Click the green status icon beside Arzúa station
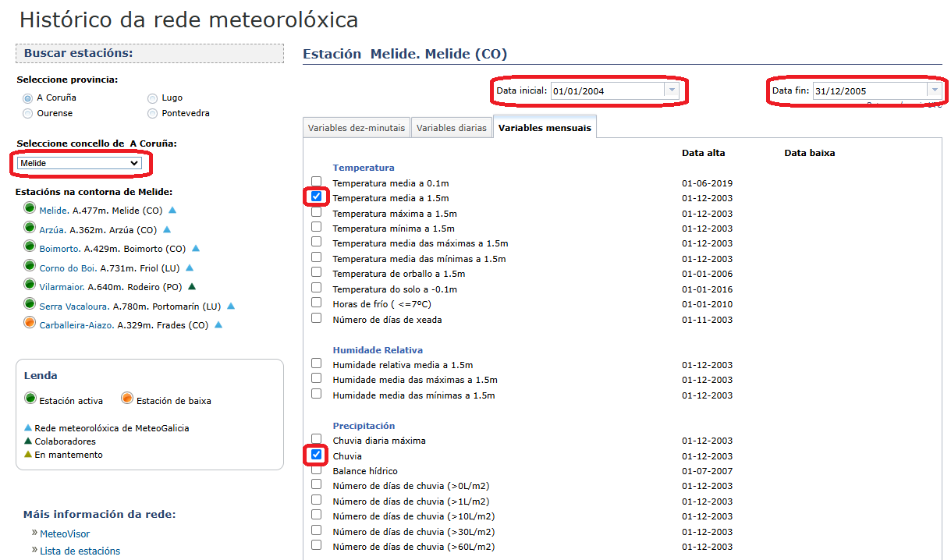The height and width of the screenshot is (560, 951). point(30,228)
